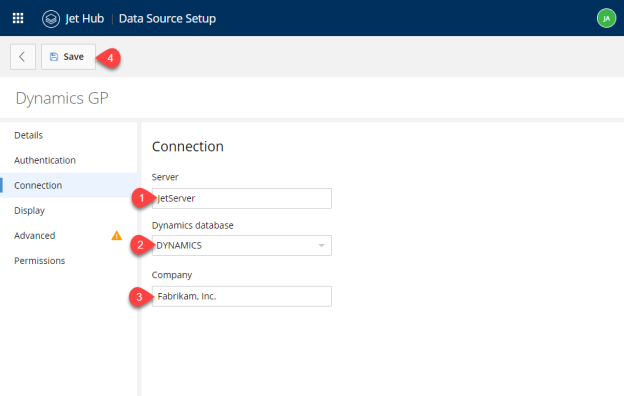
Task: Click the Jet Hub logo icon
Action: click(x=51, y=19)
